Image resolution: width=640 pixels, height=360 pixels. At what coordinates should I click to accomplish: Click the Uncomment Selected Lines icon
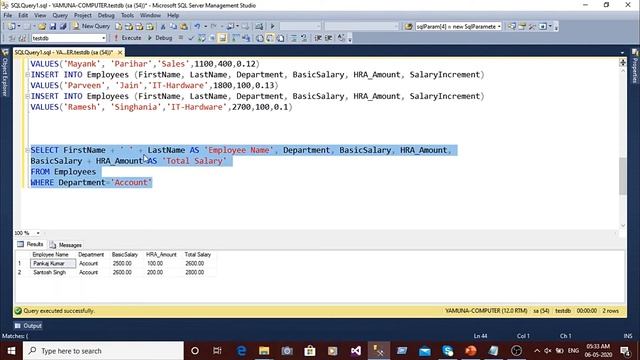click(x=304, y=38)
